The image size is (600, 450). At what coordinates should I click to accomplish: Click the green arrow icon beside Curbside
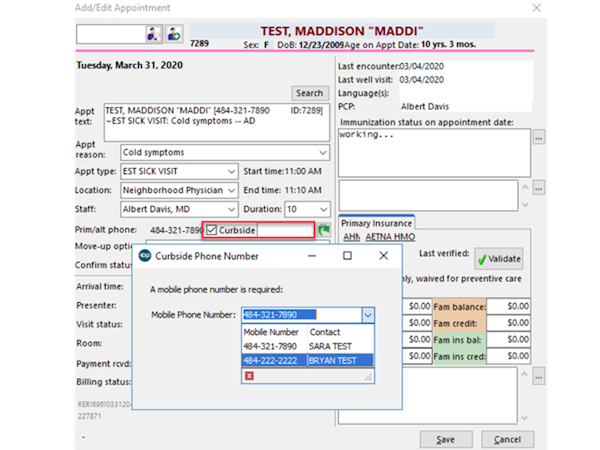click(x=324, y=230)
